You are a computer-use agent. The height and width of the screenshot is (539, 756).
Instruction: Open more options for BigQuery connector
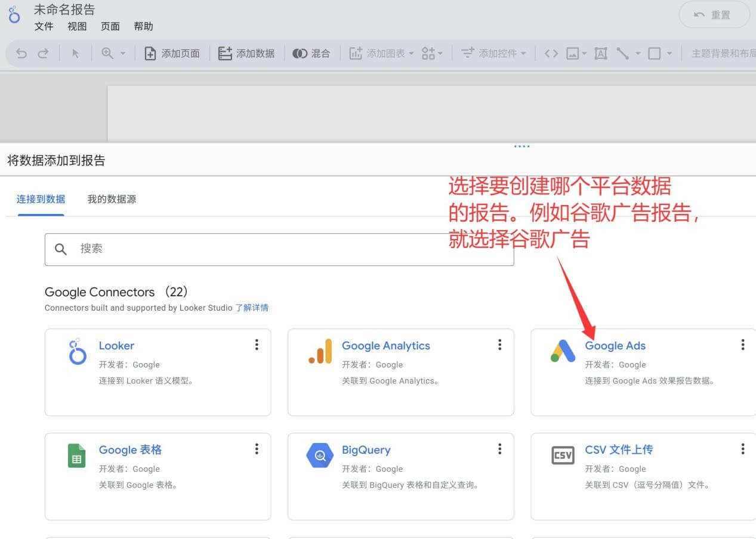tap(499, 449)
